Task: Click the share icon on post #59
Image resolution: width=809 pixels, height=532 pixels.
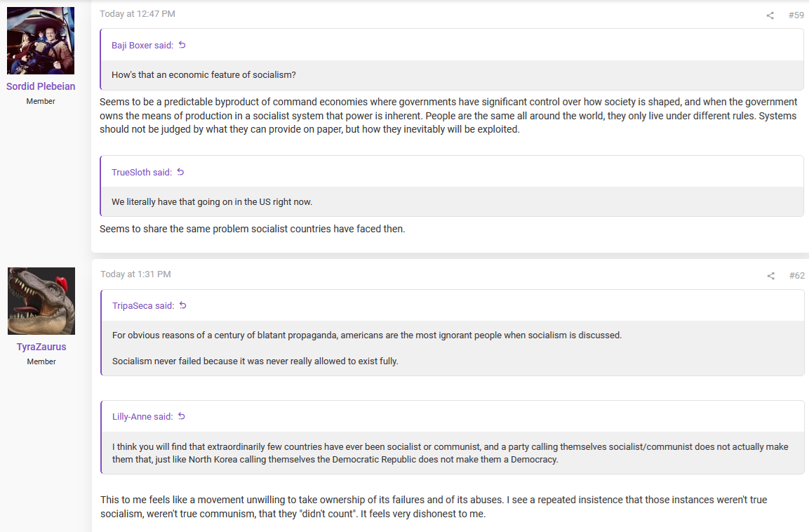Action: pos(770,15)
